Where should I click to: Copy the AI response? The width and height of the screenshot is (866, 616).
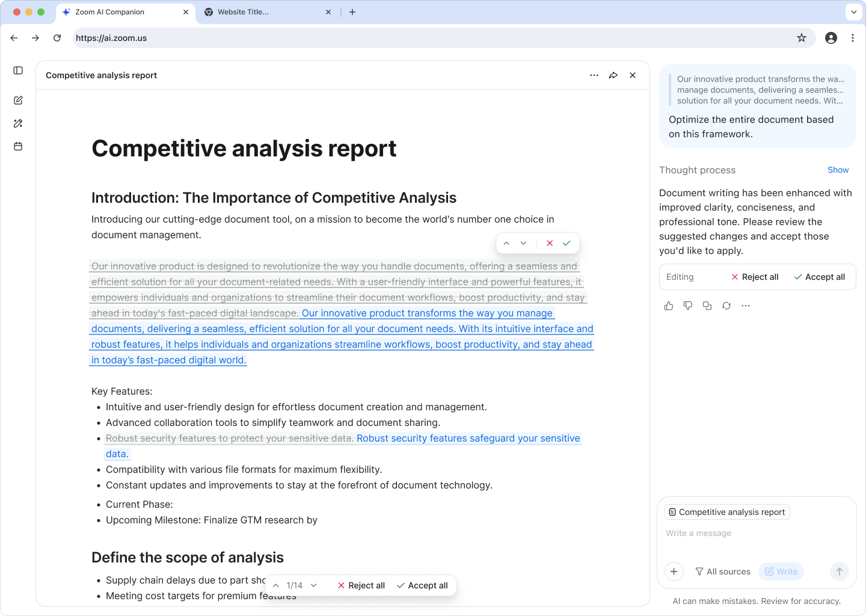707,306
